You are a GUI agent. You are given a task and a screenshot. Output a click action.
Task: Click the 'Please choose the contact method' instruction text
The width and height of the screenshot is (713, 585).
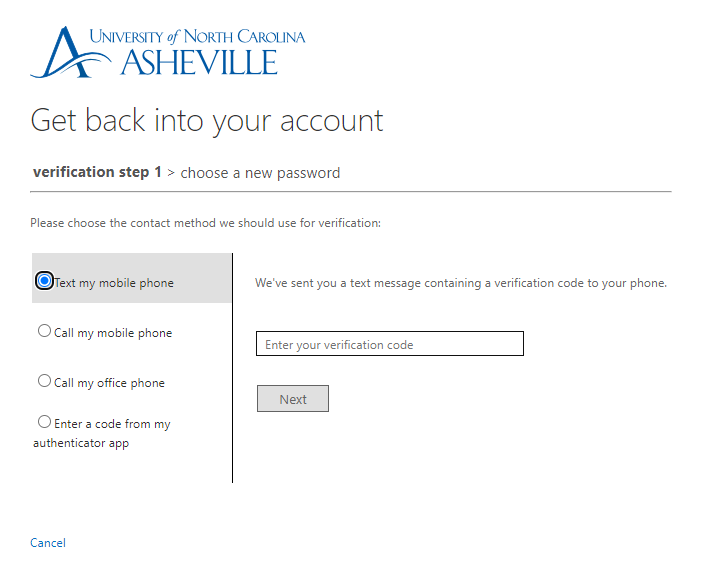[x=205, y=223]
